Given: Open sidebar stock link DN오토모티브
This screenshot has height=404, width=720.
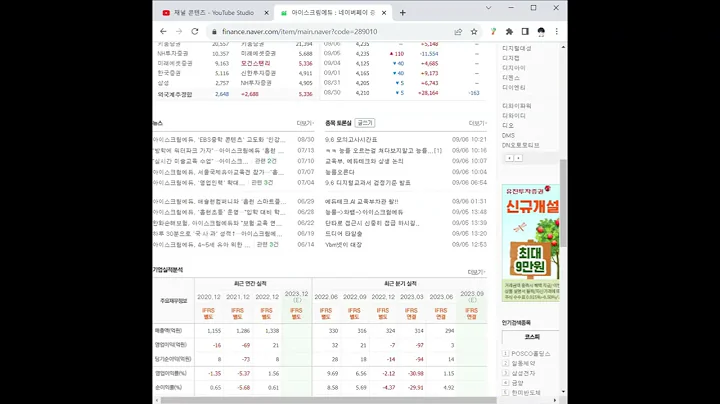Looking at the screenshot, I should 520,145.
